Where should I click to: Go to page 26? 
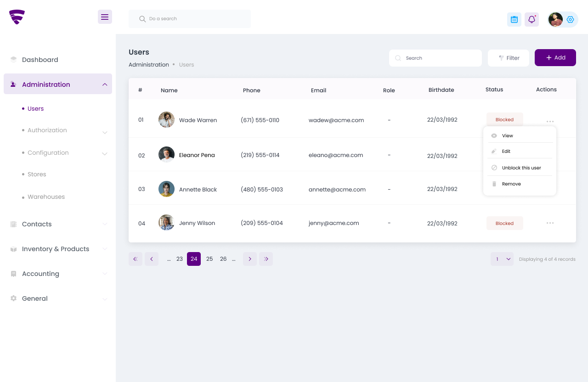click(x=223, y=259)
